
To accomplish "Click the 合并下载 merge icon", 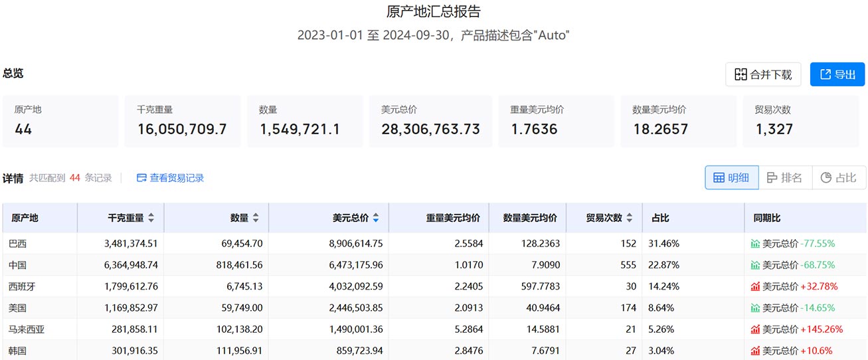I will (740, 74).
